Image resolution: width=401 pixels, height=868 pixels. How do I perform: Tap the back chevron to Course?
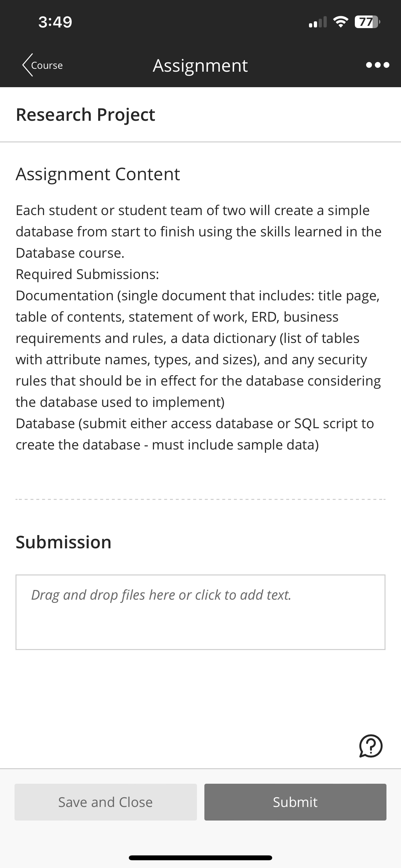click(28, 65)
